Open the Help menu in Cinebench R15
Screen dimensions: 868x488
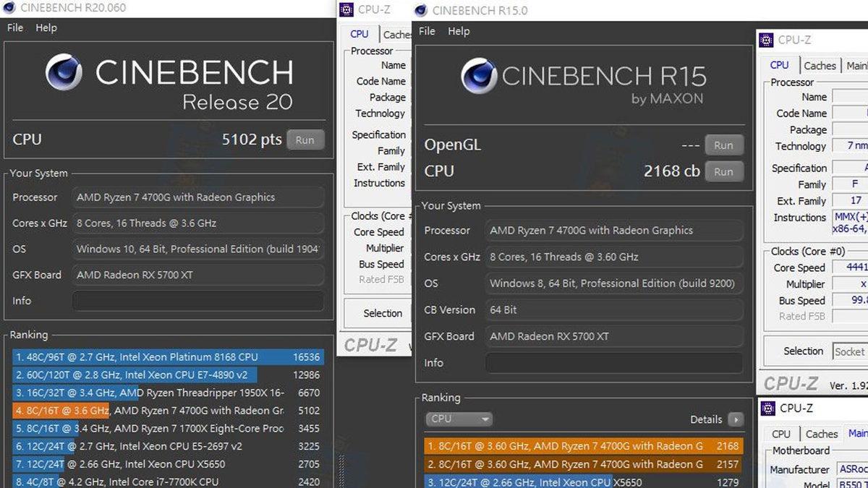(460, 31)
